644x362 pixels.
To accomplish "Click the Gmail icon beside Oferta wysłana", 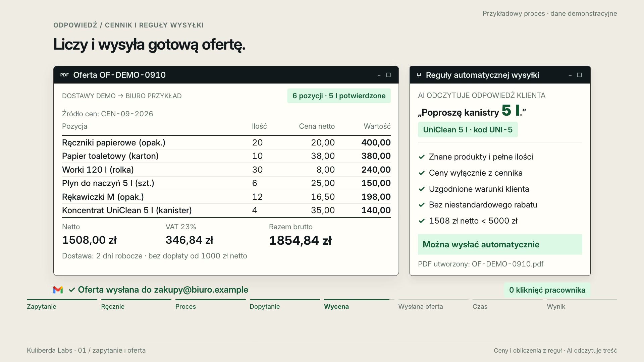I will (x=58, y=290).
